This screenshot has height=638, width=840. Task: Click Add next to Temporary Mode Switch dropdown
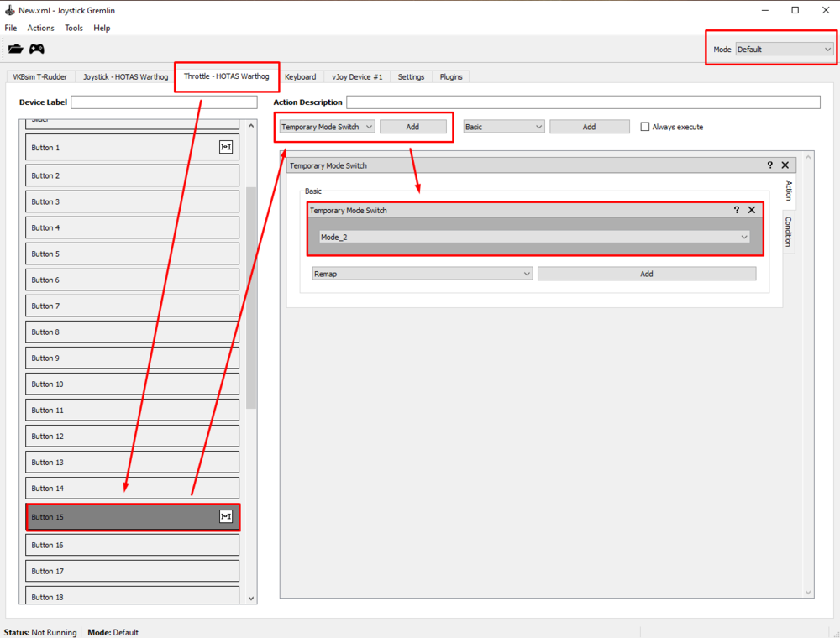[x=413, y=127]
